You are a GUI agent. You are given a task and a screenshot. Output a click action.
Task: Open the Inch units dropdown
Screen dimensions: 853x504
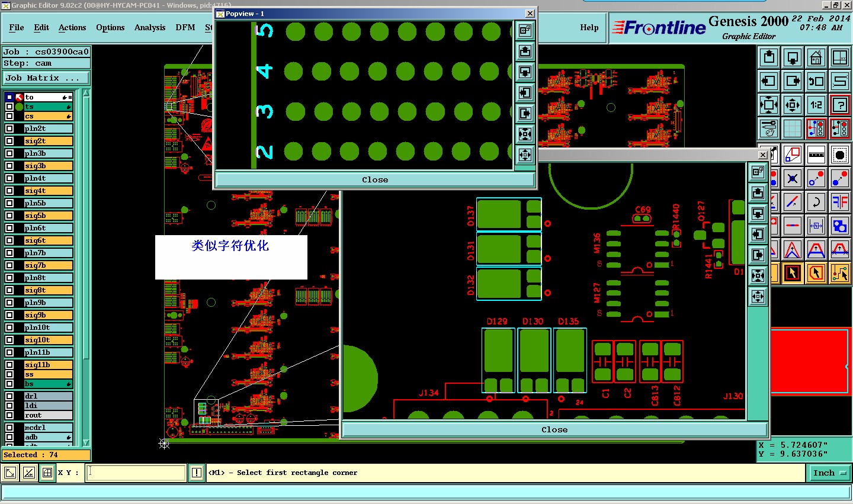pyautogui.click(x=829, y=473)
